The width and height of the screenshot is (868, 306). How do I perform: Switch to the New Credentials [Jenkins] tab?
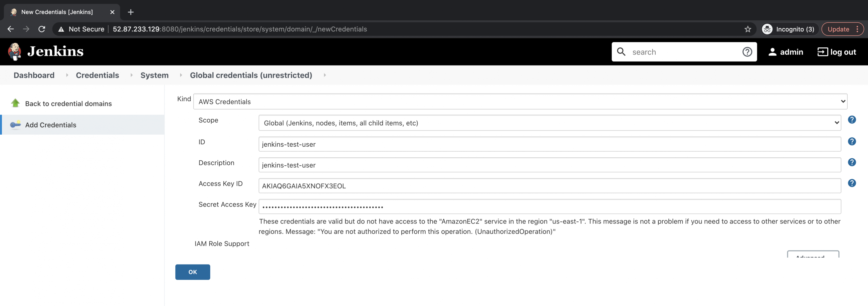[x=57, y=12]
